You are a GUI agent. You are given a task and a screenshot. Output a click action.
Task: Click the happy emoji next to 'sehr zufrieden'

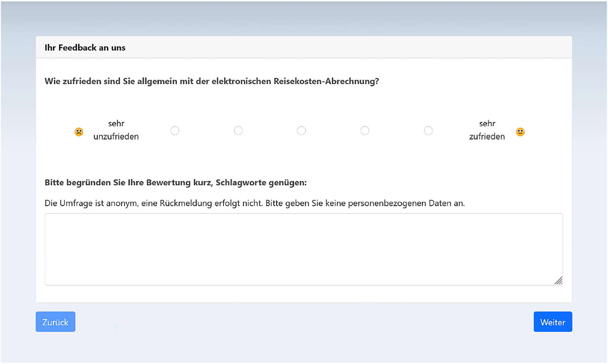point(520,132)
